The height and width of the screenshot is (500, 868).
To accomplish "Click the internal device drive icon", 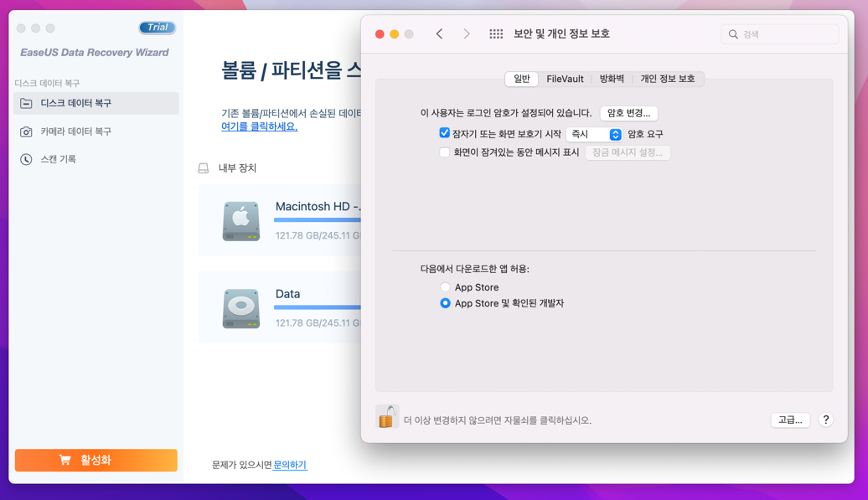I will [203, 168].
